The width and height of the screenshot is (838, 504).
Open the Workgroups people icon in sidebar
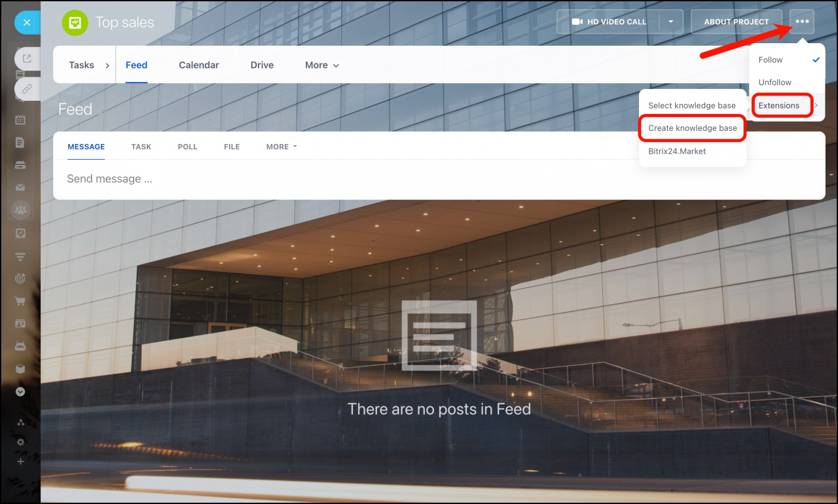pos(20,210)
